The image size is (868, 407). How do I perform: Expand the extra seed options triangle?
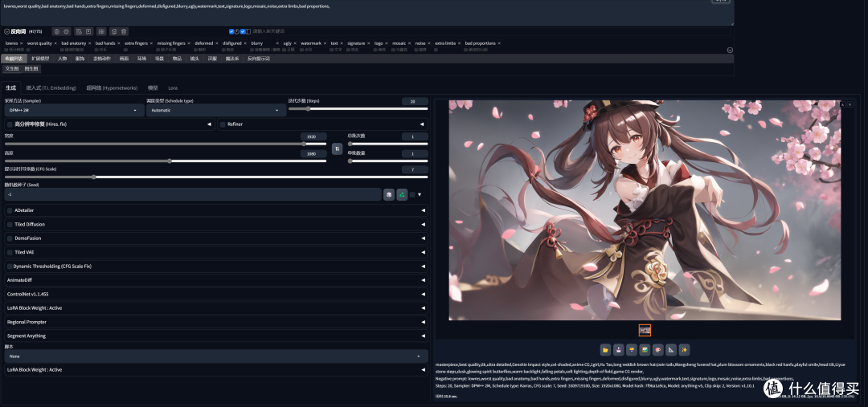420,194
